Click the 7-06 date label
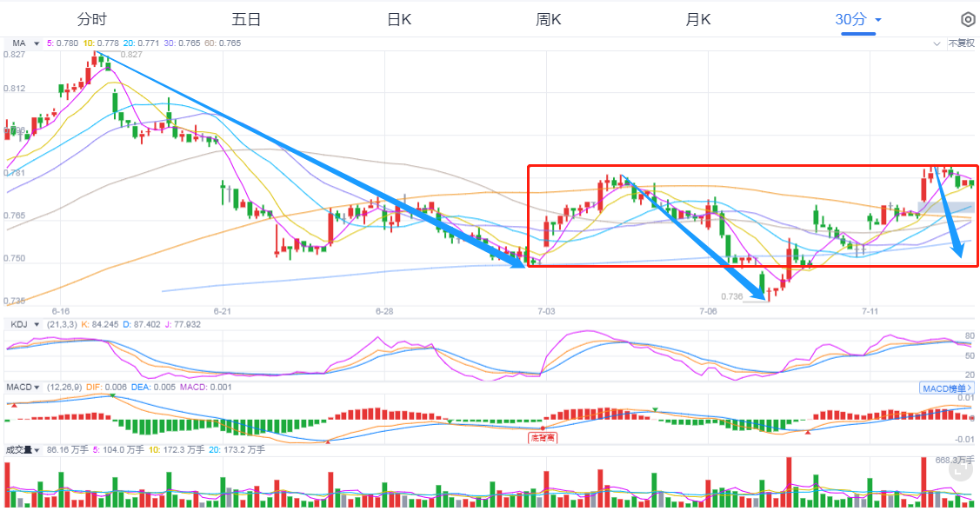This screenshot has height=511, width=980. [708, 311]
